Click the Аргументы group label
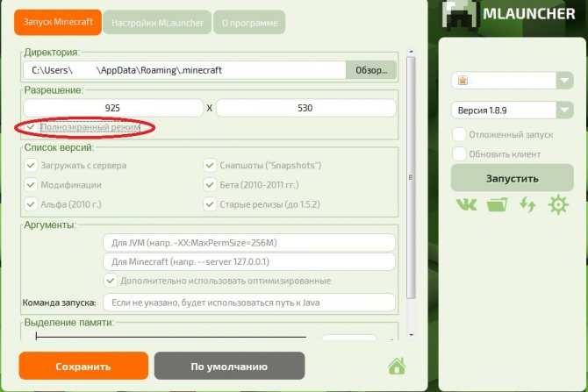Screen dimensions: 588x392 50,225
